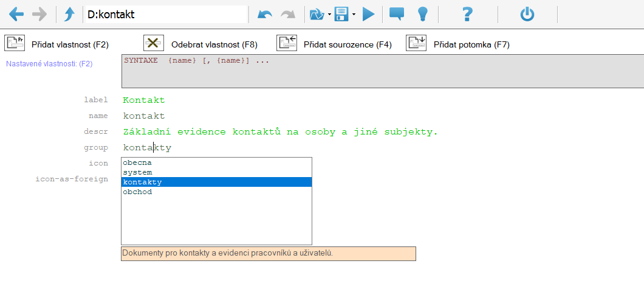Click Přidat potomka (F7) button
Image resolution: width=644 pixels, height=286 pixels.
click(458, 44)
